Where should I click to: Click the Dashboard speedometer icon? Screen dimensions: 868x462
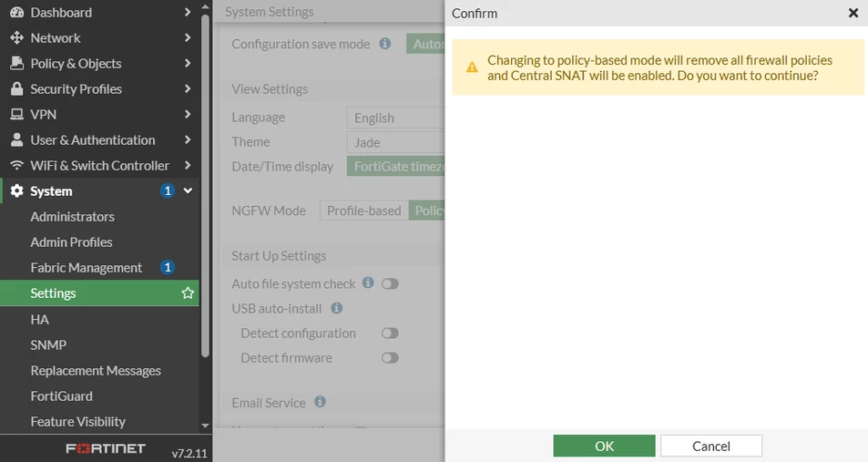pos(17,12)
